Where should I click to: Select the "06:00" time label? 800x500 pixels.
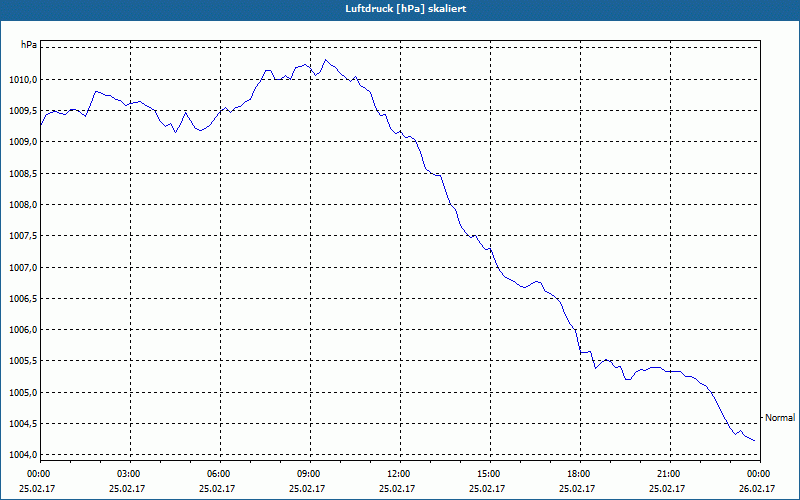[x=219, y=474]
